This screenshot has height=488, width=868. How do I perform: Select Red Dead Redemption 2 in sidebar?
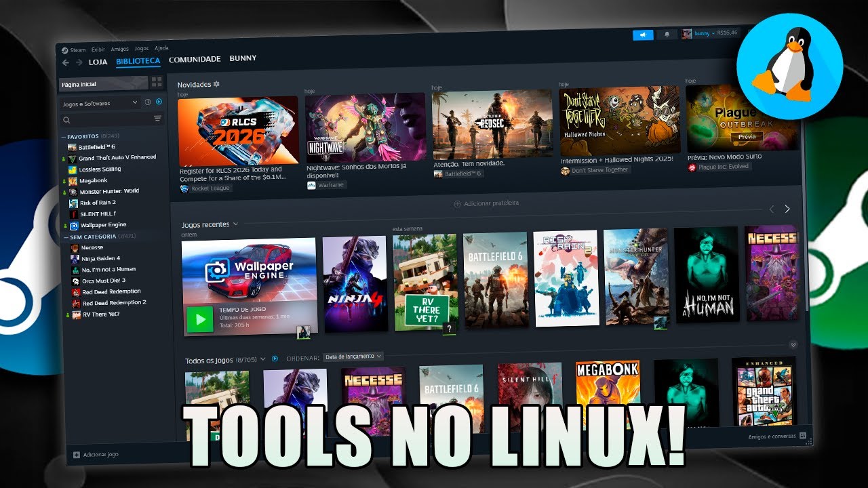109,303
